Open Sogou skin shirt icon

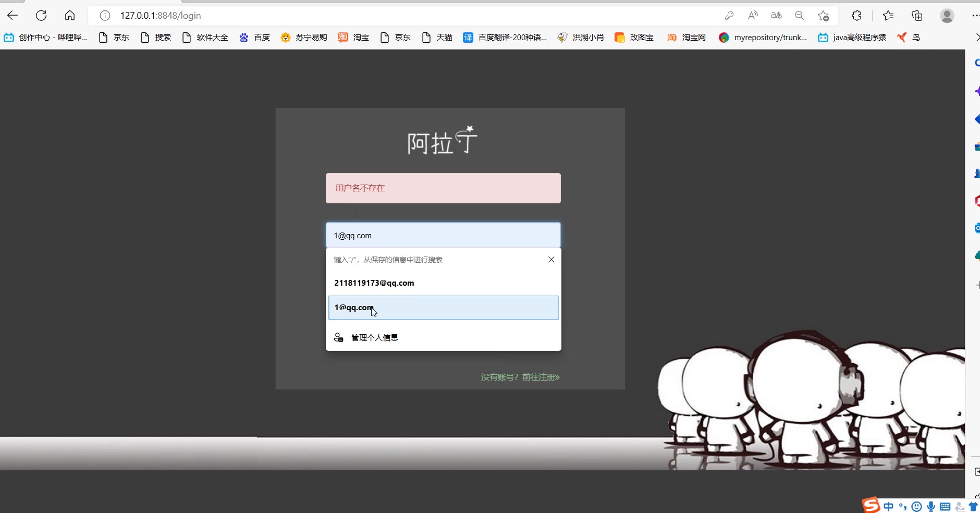coord(973,506)
